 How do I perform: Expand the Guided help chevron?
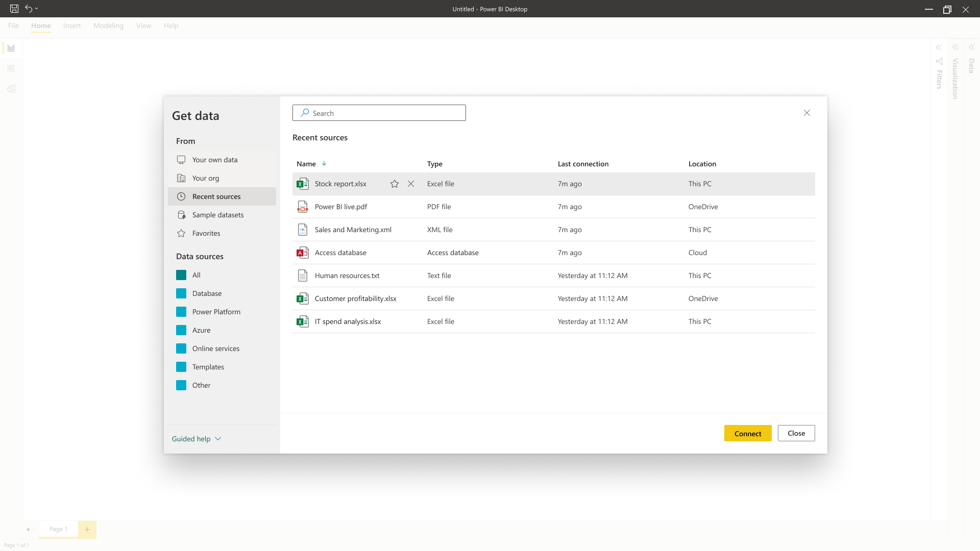218,439
